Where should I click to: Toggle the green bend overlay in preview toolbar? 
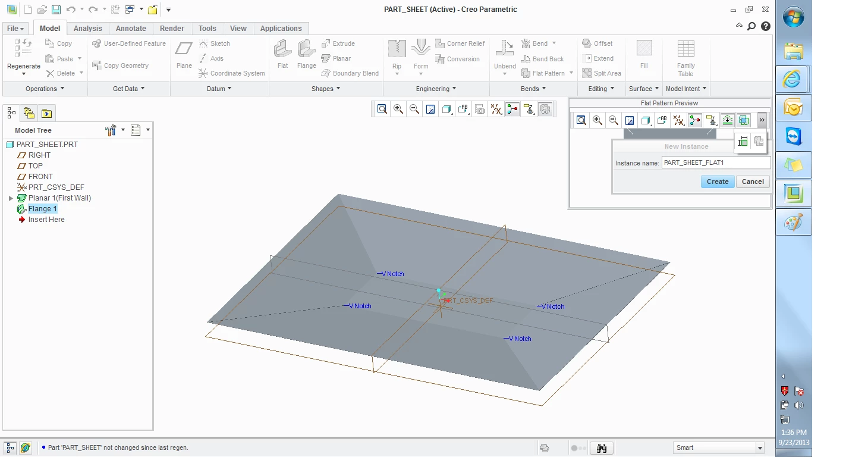pyautogui.click(x=727, y=120)
